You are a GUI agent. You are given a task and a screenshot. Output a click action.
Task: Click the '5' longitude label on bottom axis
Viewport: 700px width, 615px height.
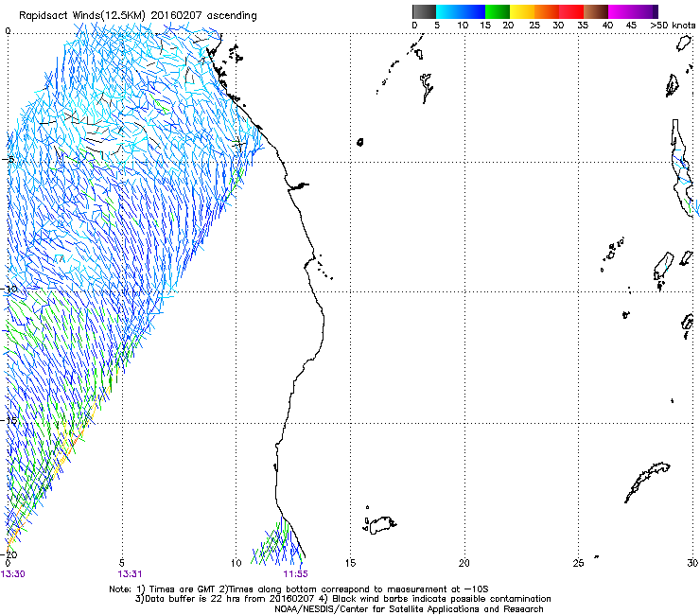(121, 563)
